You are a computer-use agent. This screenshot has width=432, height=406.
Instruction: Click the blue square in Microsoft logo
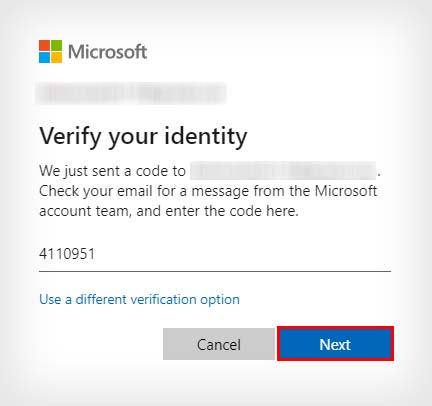pos(44,57)
